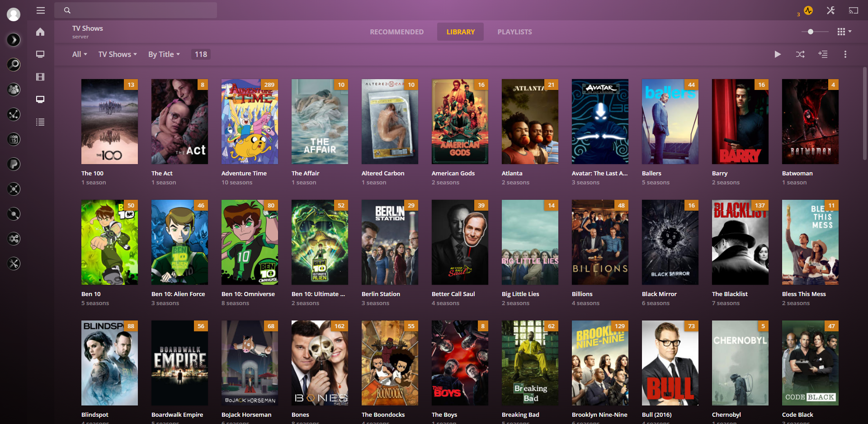Open the gears service icon
This screenshot has height=424, width=868.
point(14,239)
